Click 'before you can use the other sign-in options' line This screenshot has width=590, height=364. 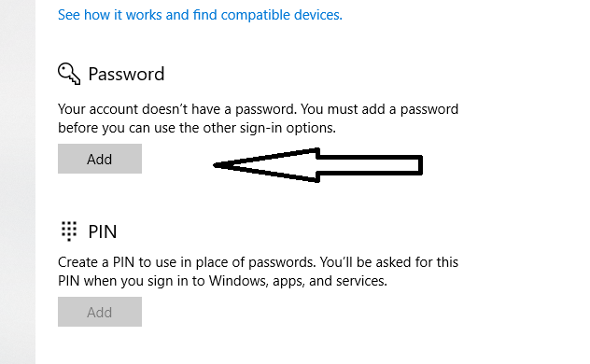[197, 128]
